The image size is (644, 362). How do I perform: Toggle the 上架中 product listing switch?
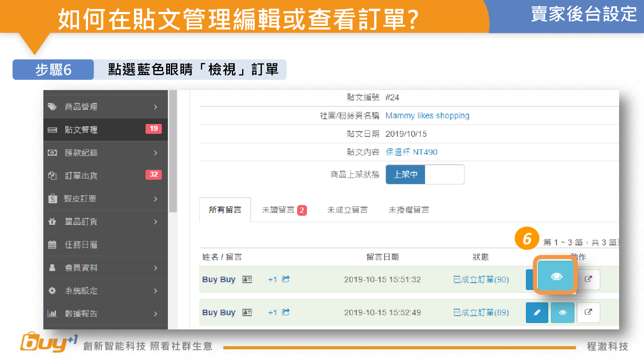[425, 175]
